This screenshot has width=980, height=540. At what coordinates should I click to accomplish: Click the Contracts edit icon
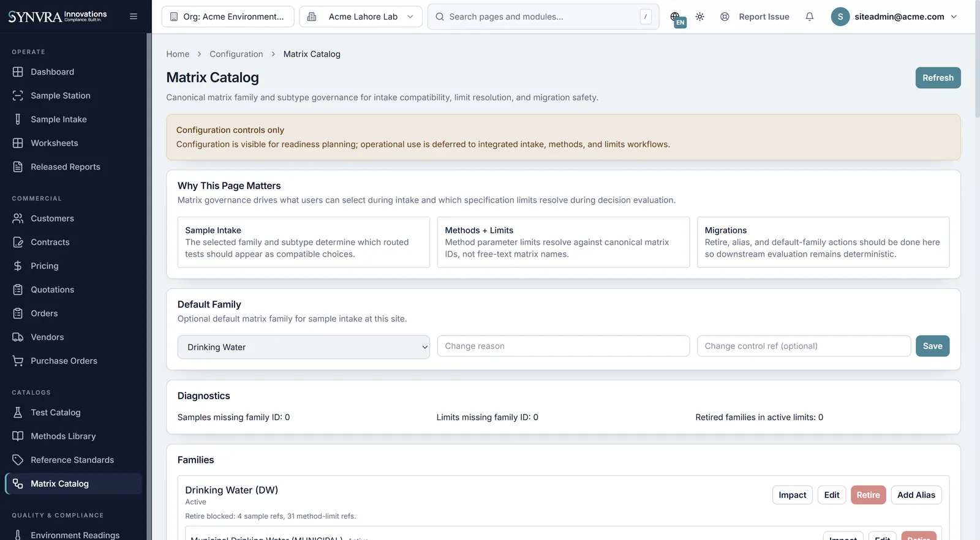(x=18, y=242)
